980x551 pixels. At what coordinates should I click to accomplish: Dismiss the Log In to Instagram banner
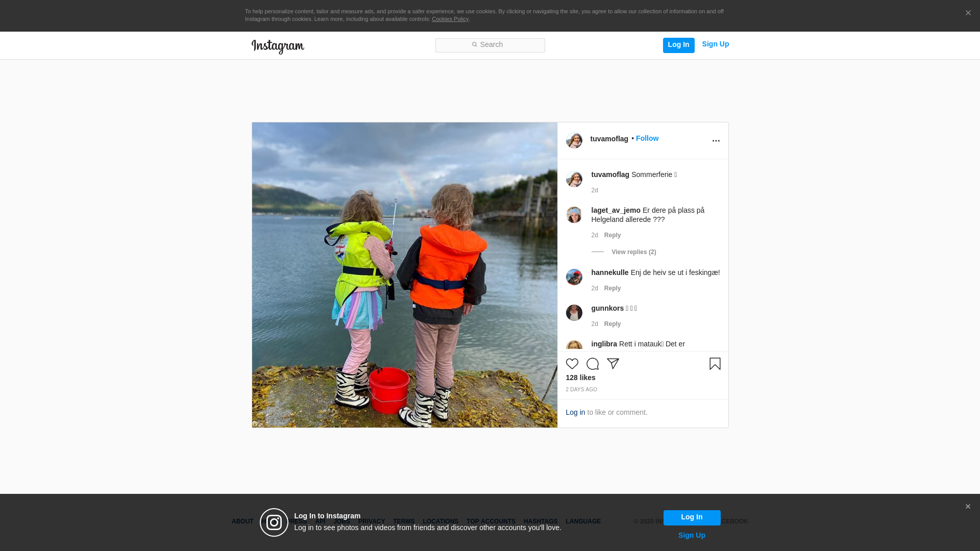click(x=968, y=507)
